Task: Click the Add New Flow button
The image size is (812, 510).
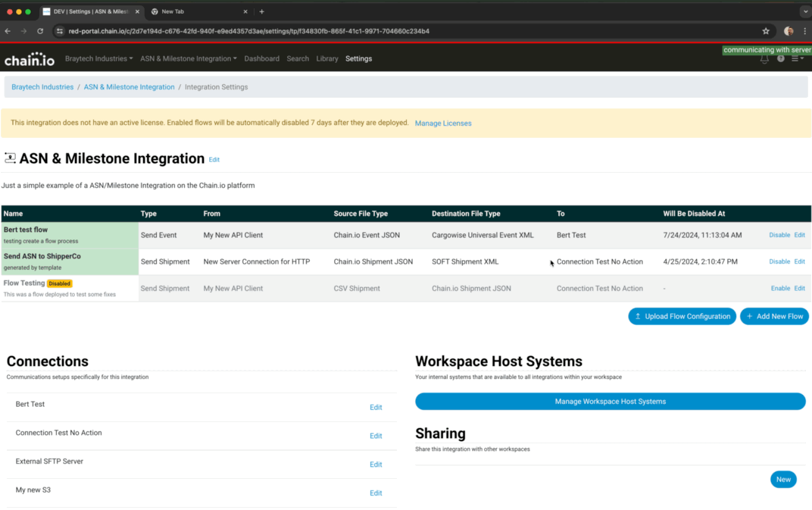Action: tap(774, 316)
